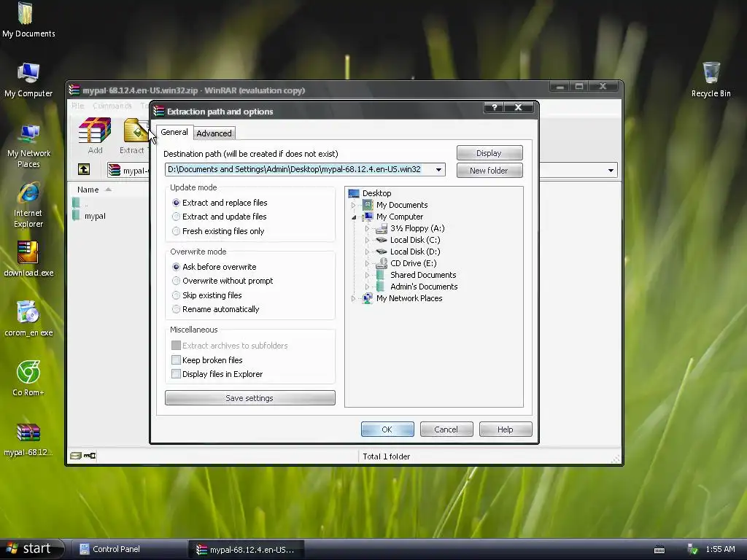Open WinRAR address bar dropdown arrow

pyautogui.click(x=611, y=170)
